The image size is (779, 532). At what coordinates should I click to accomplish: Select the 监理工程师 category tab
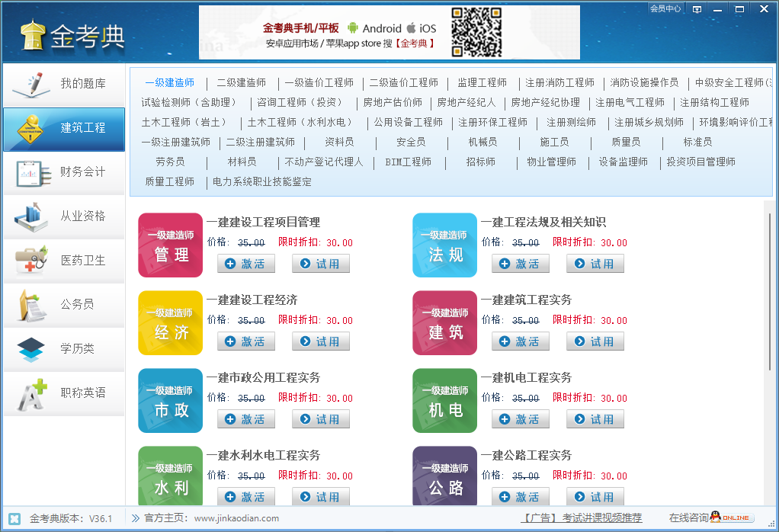click(x=482, y=82)
